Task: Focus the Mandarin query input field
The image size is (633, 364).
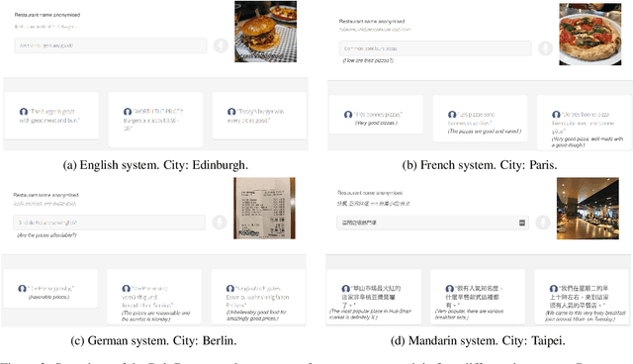Action: [x=433, y=223]
